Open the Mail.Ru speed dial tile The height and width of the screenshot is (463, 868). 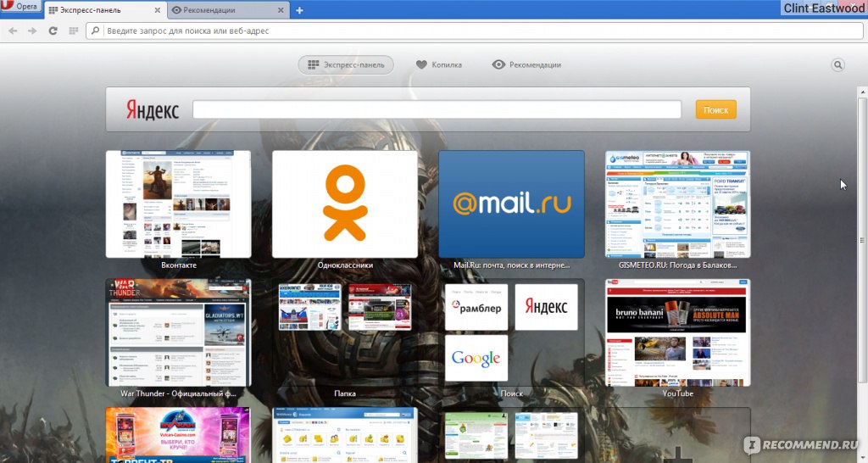tap(511, 204)
